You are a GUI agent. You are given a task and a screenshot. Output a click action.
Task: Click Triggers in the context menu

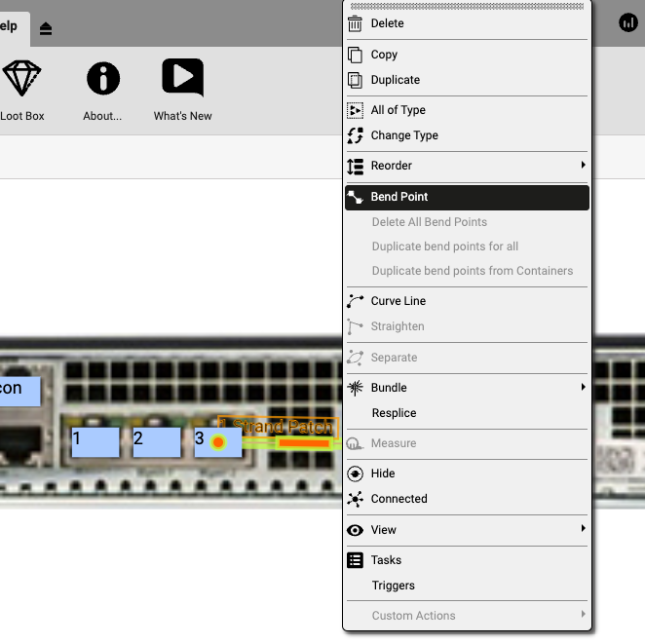[393, 586]
